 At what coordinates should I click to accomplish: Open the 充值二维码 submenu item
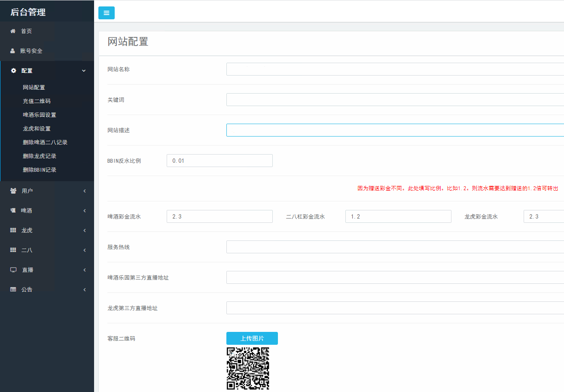(x=37, y=101)
